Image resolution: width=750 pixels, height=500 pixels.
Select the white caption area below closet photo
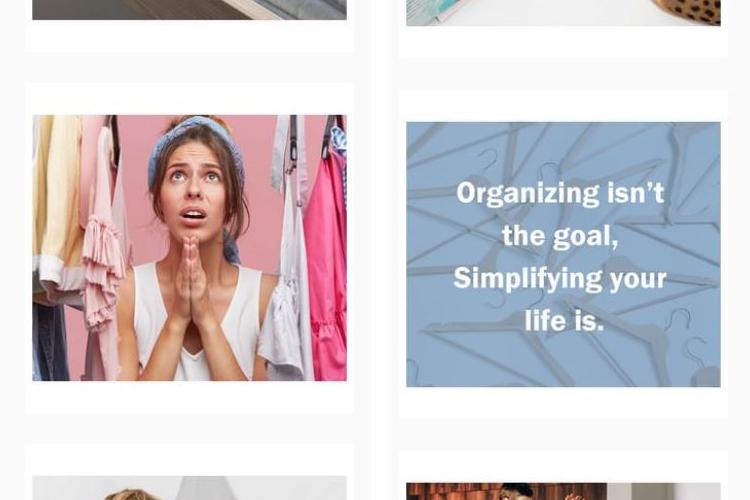tap(189, 397)
